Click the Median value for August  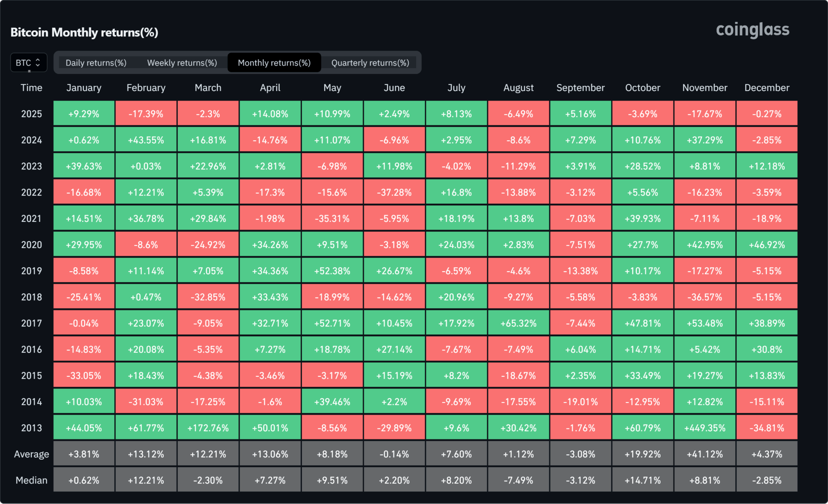(x=518, y=480)
